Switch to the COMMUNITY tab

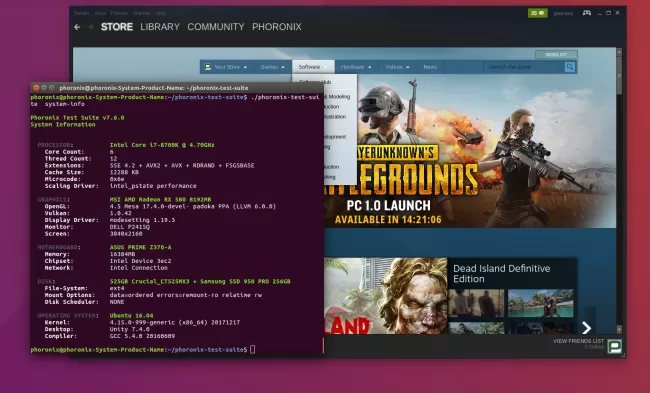tap(216, 27)
